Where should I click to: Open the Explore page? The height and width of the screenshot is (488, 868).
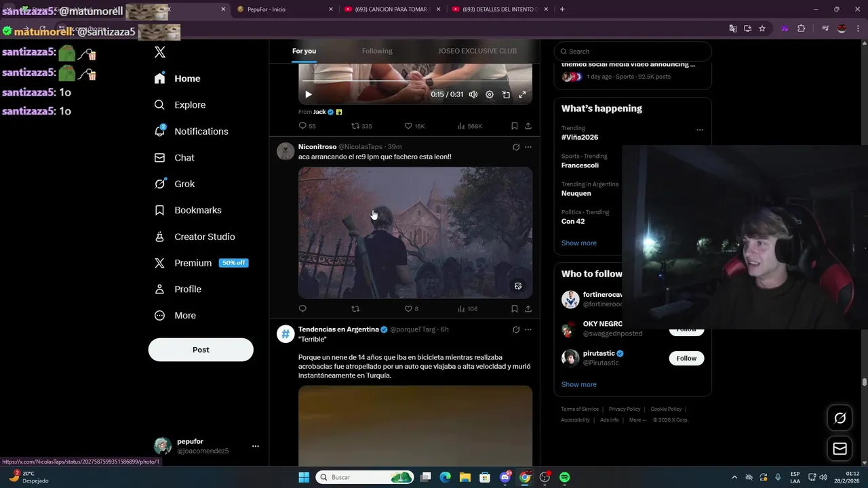tap(180, 105)
